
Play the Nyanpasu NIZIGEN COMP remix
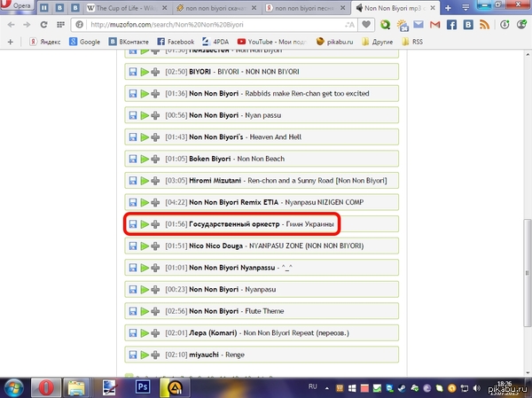(x=145, y=202)
